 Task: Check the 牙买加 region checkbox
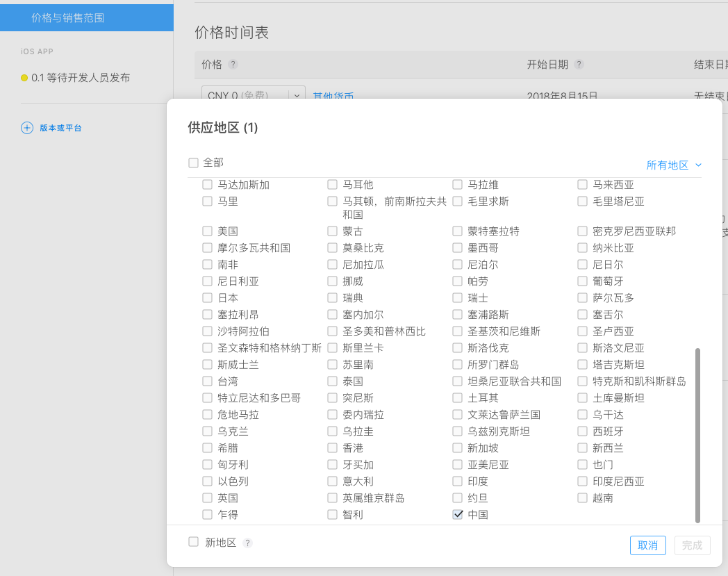(332, 465)
